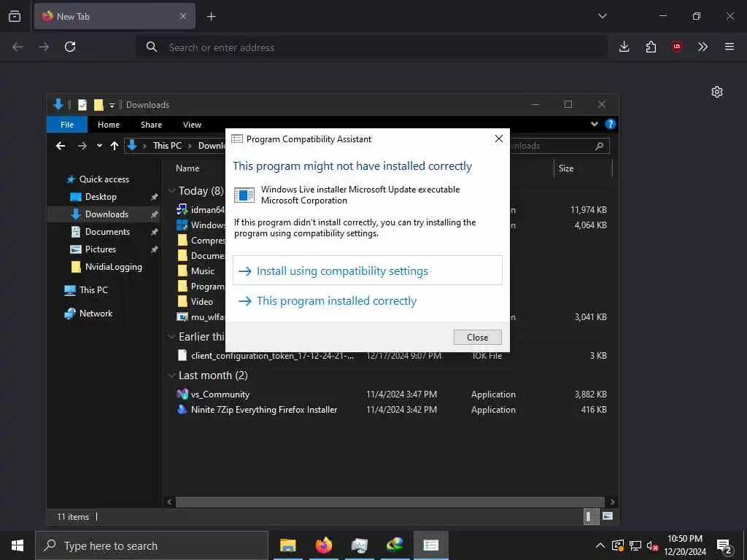The image size is (747, 560).
Task: Open Home tab in Explorer ribbon
Action: click(x=109, y=125)
